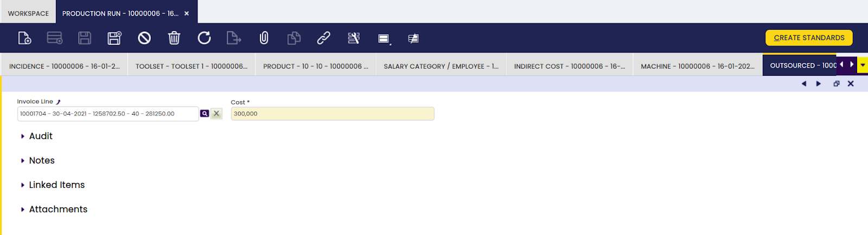Delete record using the trash icon
The height and width of the screenshot is (235, 868).
point(174,38)
